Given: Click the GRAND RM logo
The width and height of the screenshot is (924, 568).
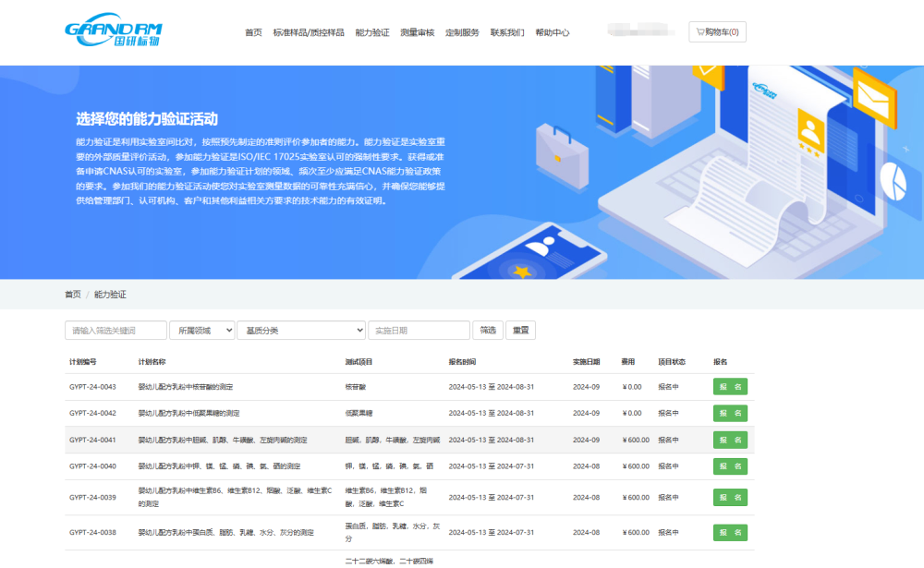Looking at the screenshot, I should click(x=113, y=32).
